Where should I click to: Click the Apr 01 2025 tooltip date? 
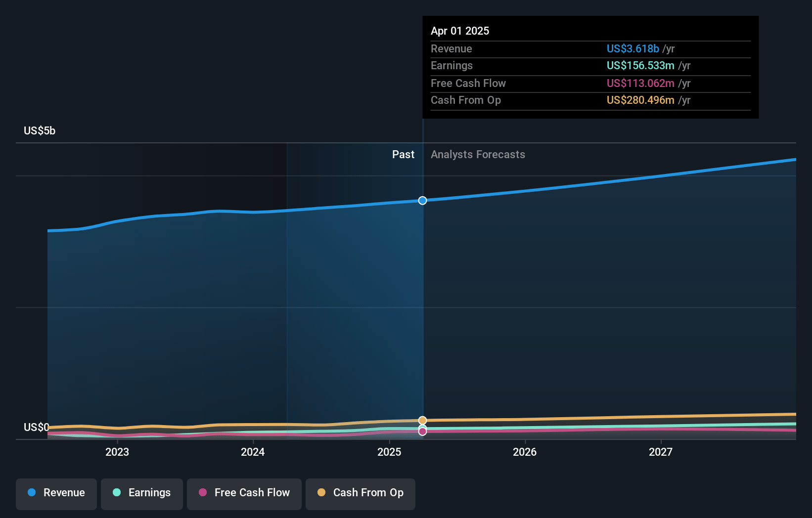point(460,31)
